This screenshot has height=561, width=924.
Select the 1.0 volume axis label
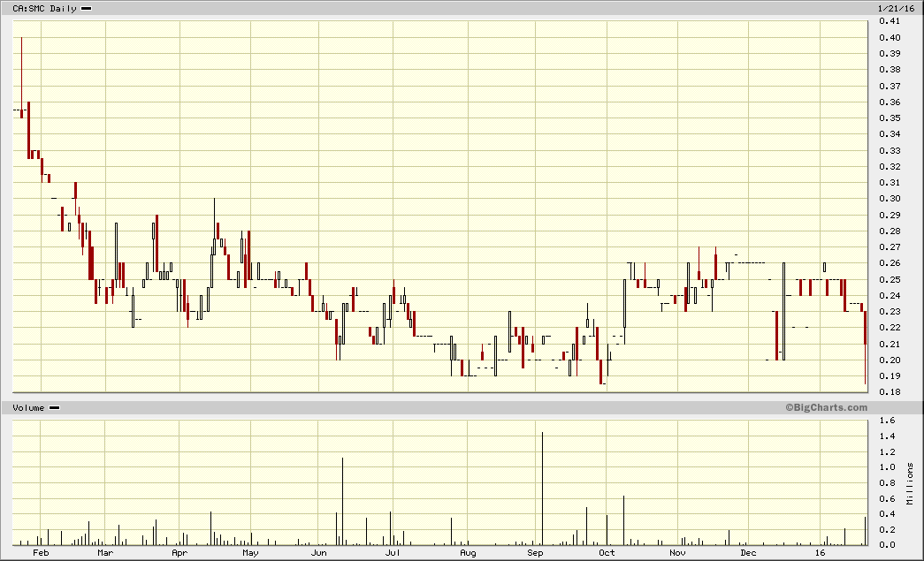(888, 467)
